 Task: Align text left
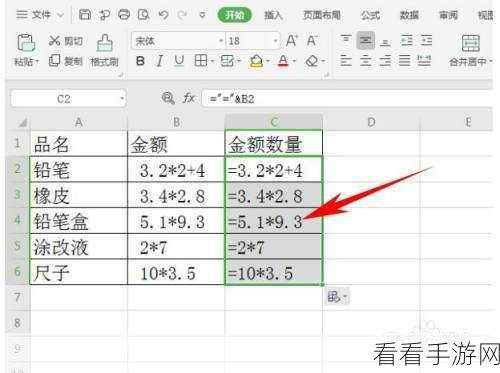[x=346, y=61]
